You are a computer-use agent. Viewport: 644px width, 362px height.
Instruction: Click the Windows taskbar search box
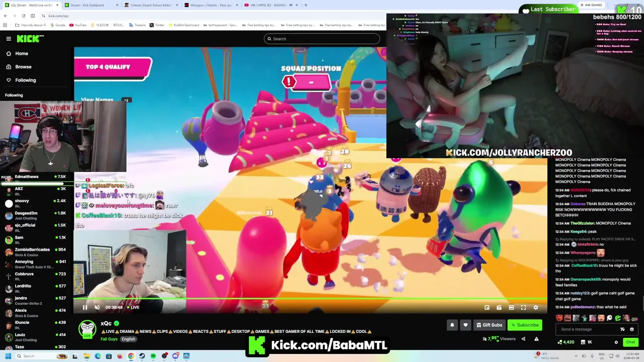click(42, 356)
